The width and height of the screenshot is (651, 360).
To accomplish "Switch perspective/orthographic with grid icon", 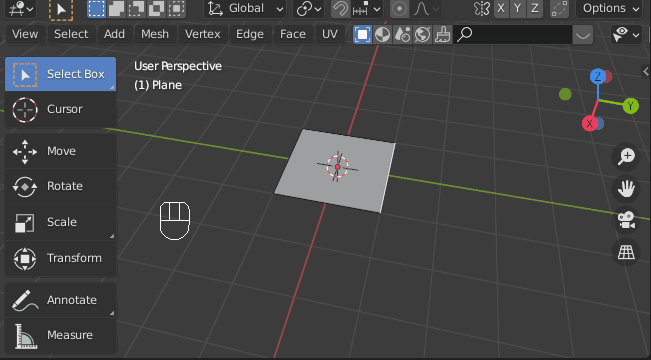I will click(x=626, y=252).
